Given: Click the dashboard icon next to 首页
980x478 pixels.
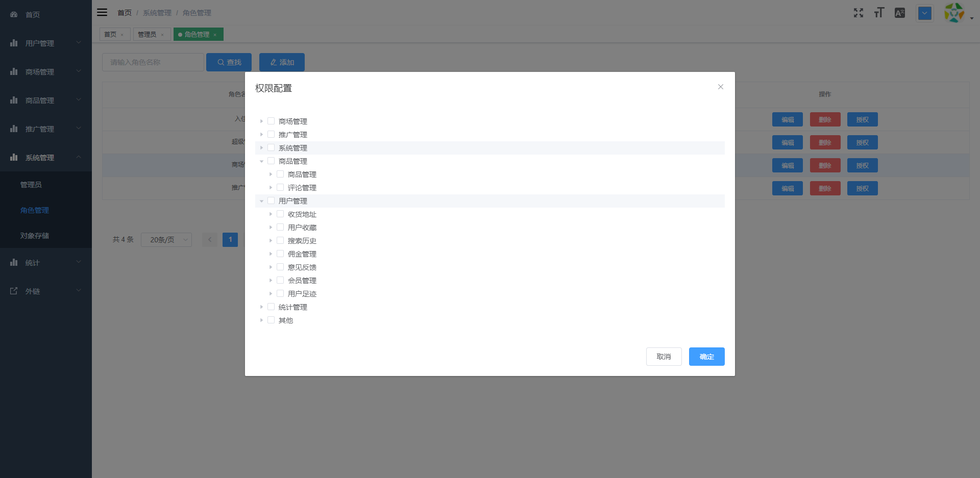Looking at the screenshot, I should tap(13, 14).
